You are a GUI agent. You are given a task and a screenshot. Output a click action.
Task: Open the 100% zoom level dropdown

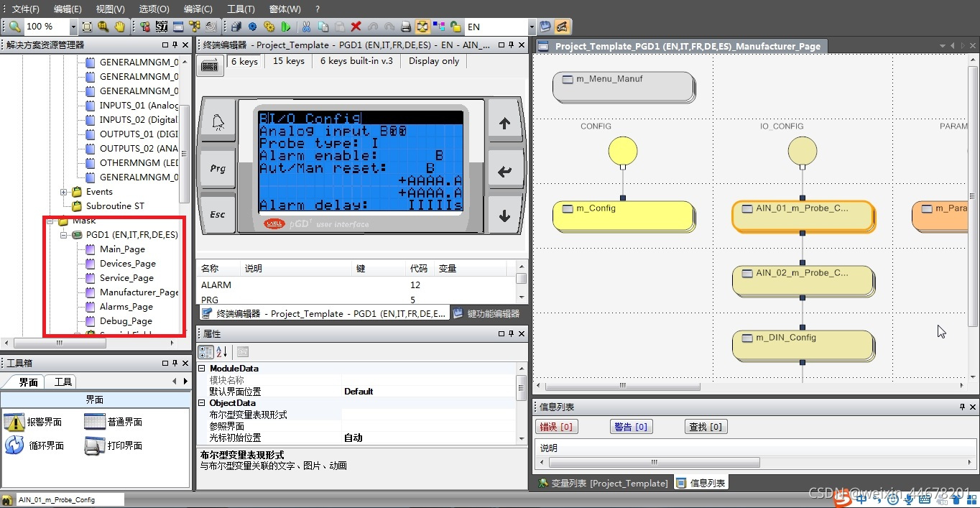[71, 26]
